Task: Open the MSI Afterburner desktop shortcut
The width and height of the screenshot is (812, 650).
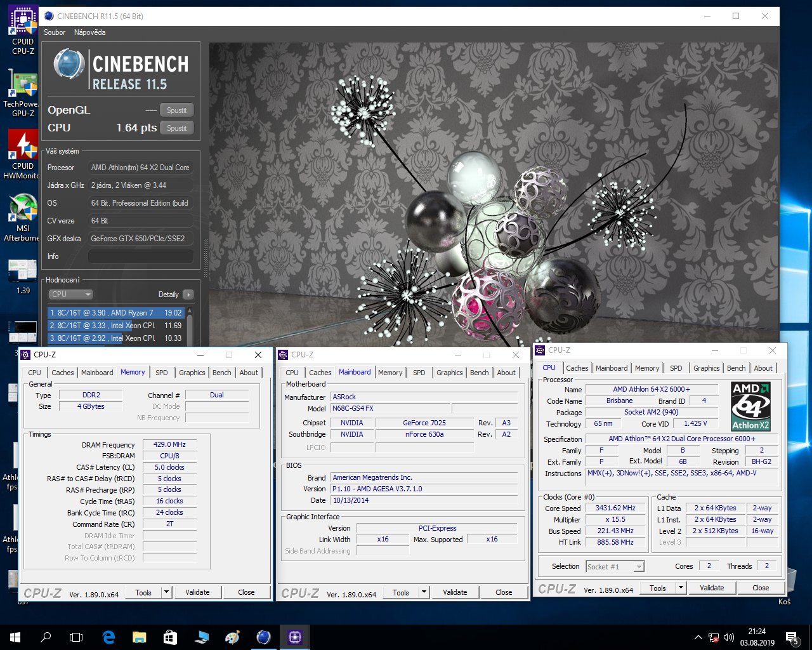Action: click(x=23, y=217)
